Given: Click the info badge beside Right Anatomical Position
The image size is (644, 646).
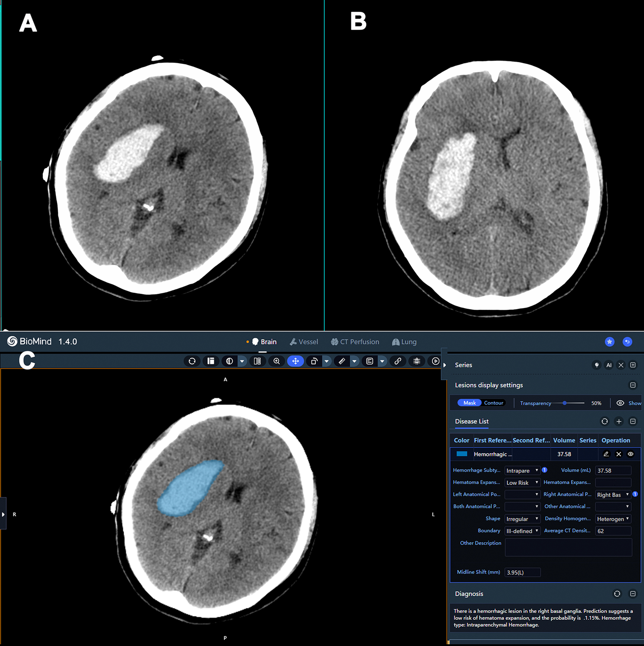Looking at the screenshot, I should click(635, 494).
